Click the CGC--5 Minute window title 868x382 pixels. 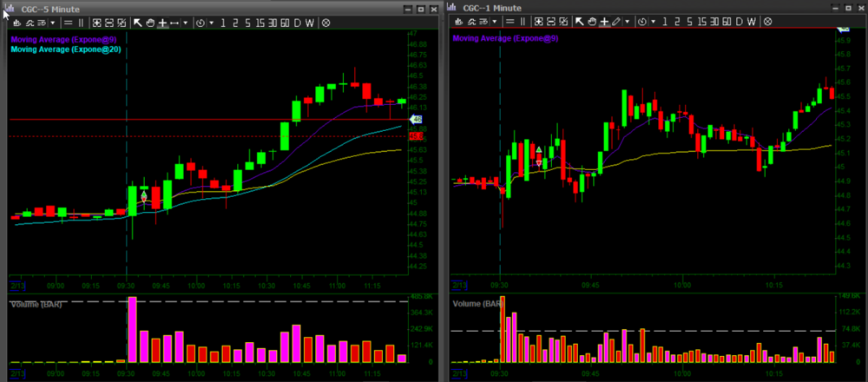click(x=49, y=9)
